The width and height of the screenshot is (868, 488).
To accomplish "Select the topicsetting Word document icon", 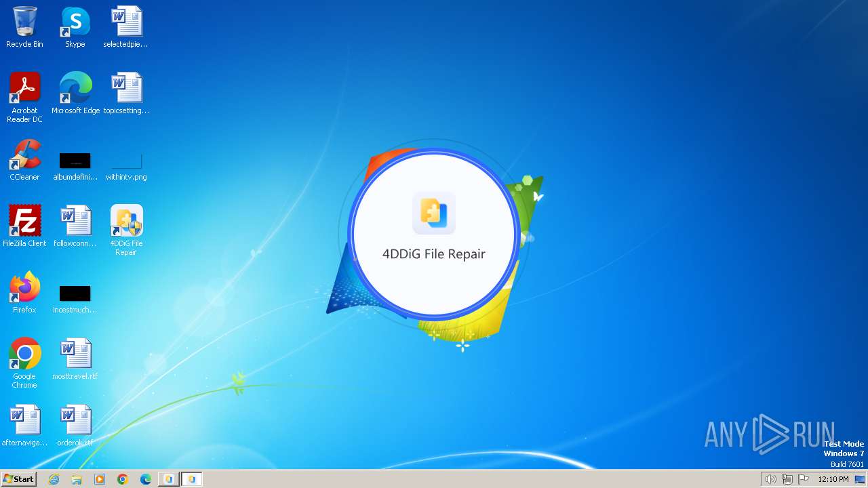I will (x=126, y=94).
